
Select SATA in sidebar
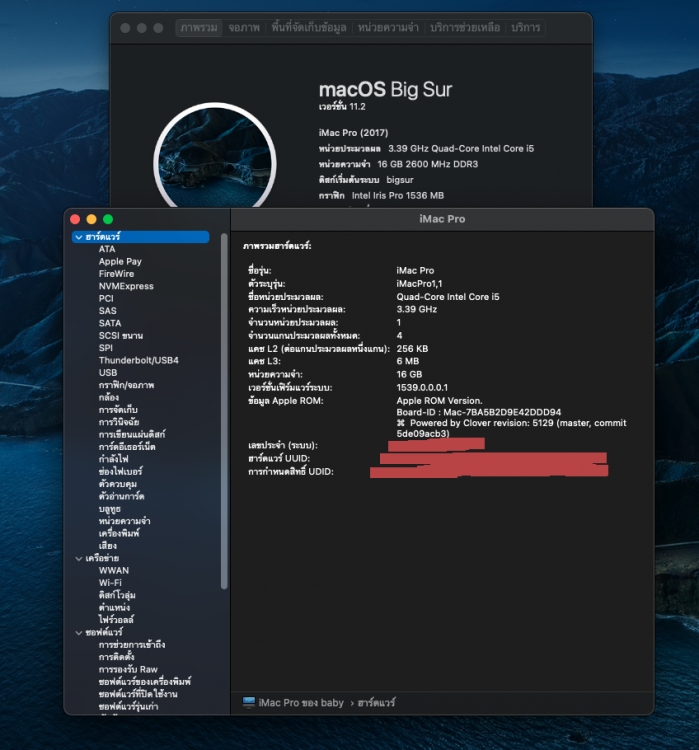click(110, 323)
